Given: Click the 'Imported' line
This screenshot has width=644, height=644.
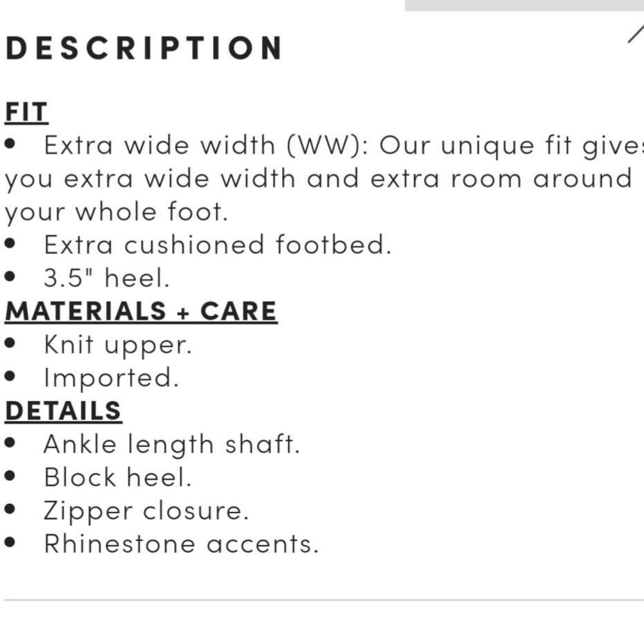Looking at the screenshot, I should 111,378.
